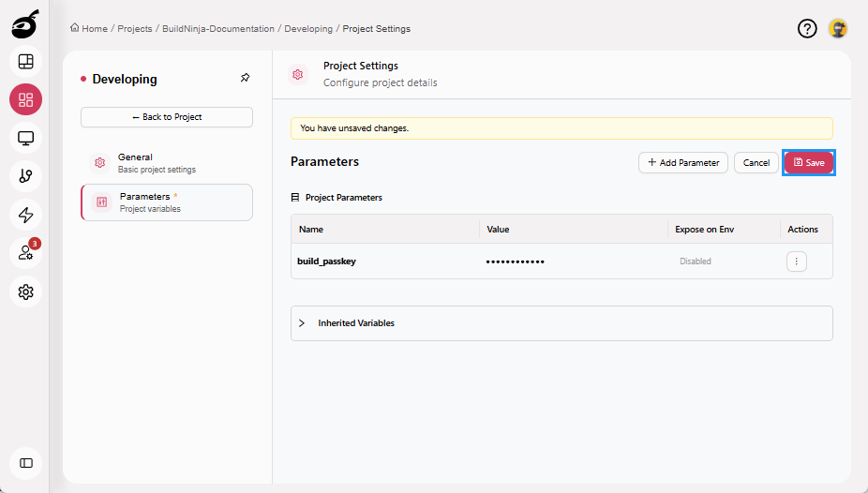Click the Developing project title

pyautogui.click(x=125, y=79)
